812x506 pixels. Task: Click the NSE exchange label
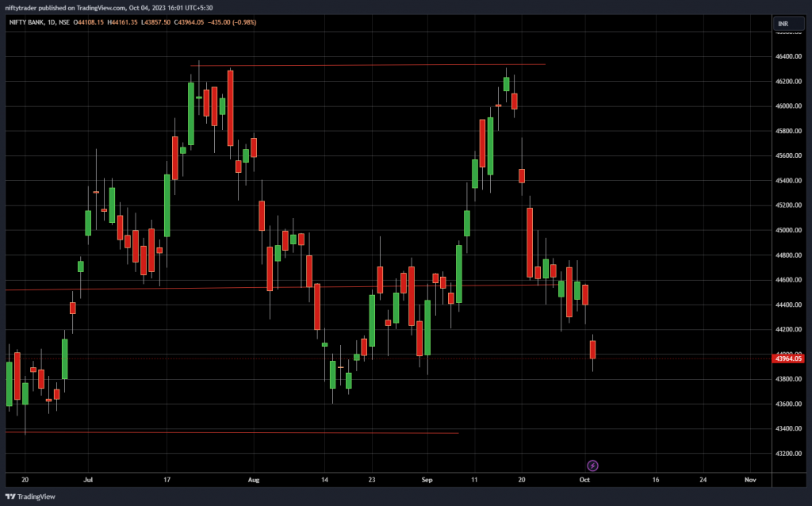pos(64,22)
